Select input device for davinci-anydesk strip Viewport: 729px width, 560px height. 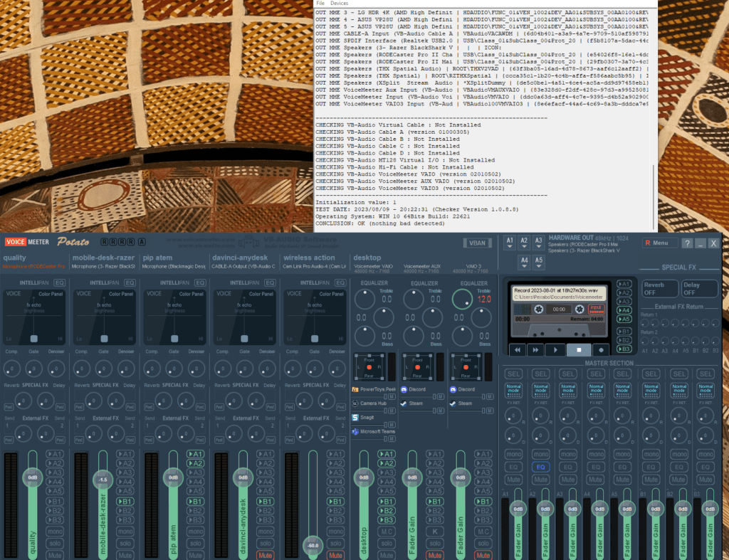pyautogui.click(x=243, y=267)
